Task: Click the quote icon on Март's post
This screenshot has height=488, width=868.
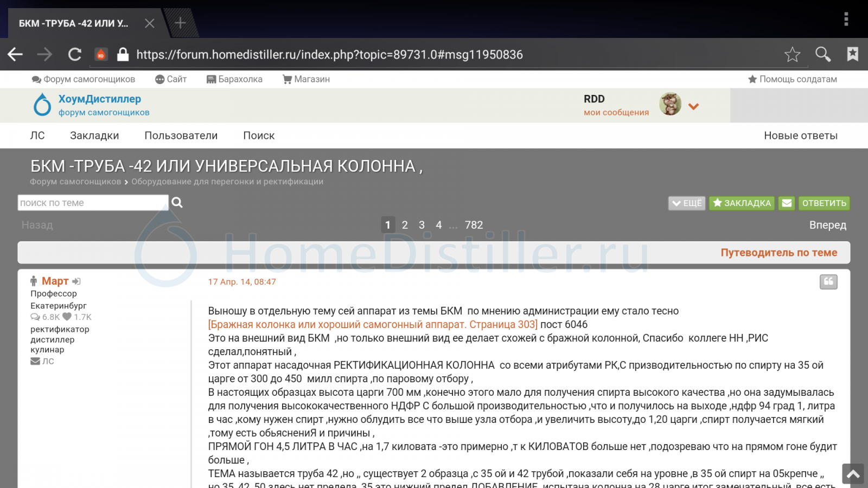Action: pos(828,281)
